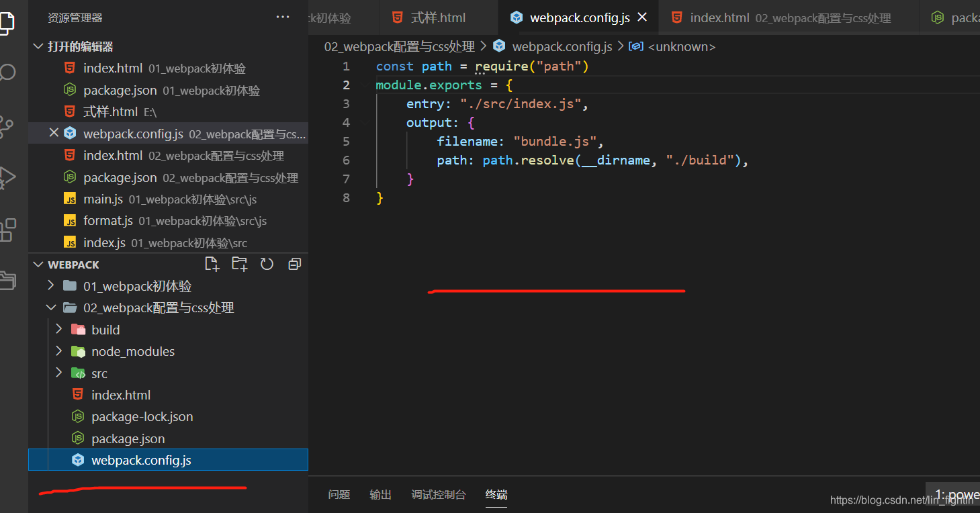
Task: Open index.html in the WEBPACK file tree
Action: [x=168, y=395]
